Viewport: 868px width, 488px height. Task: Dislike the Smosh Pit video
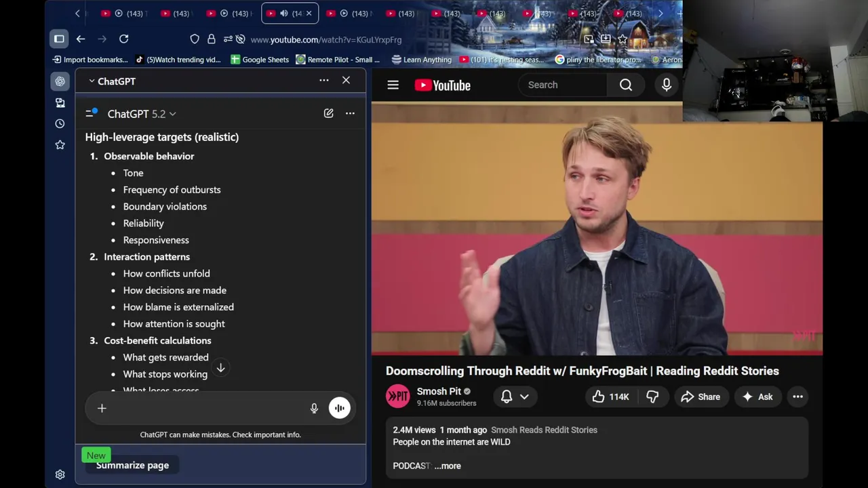652,396
